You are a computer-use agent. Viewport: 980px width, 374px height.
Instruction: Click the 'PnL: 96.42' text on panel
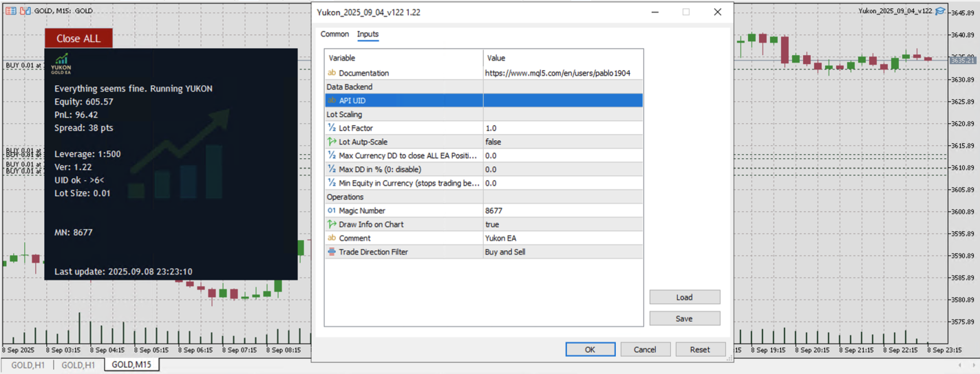coord(76,115)
